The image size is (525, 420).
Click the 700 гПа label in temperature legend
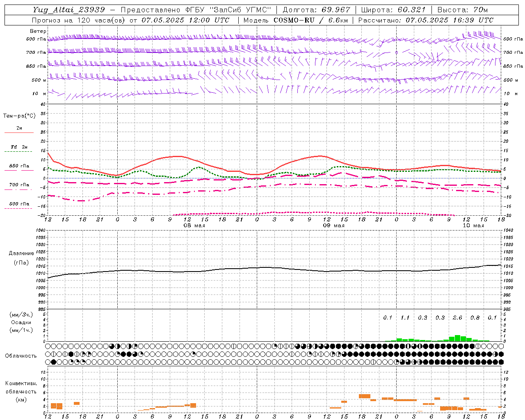(19, 185)
